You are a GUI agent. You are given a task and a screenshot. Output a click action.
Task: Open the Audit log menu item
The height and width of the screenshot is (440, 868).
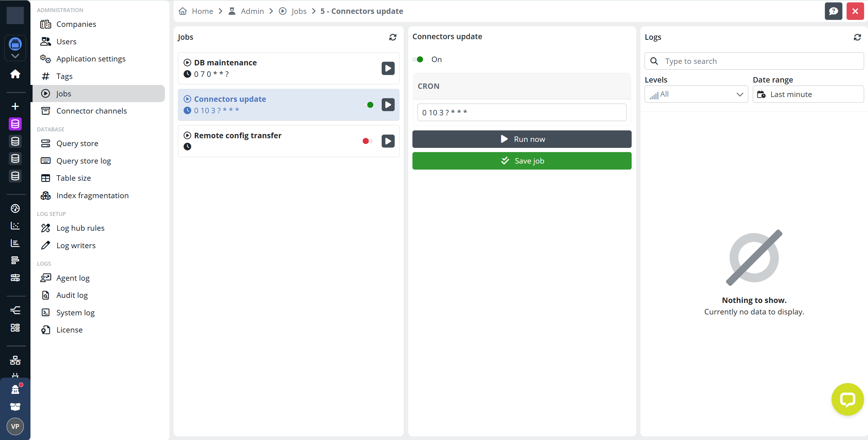point(72,295)
